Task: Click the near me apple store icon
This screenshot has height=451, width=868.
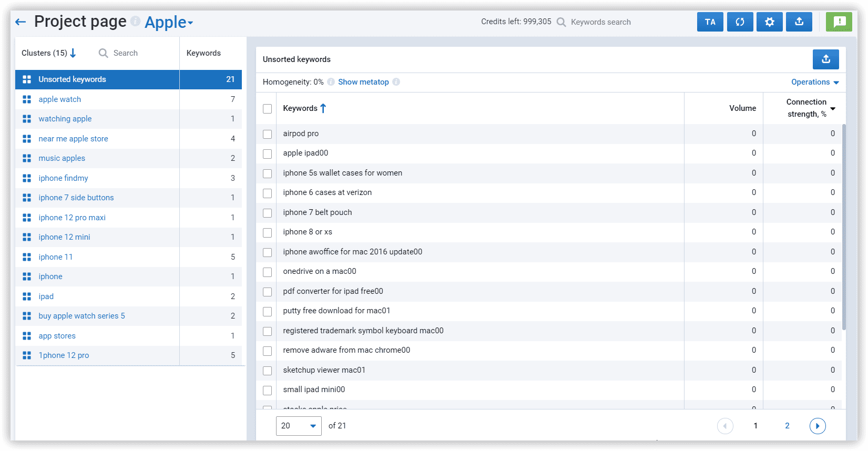Action: [x=27, y=139]
